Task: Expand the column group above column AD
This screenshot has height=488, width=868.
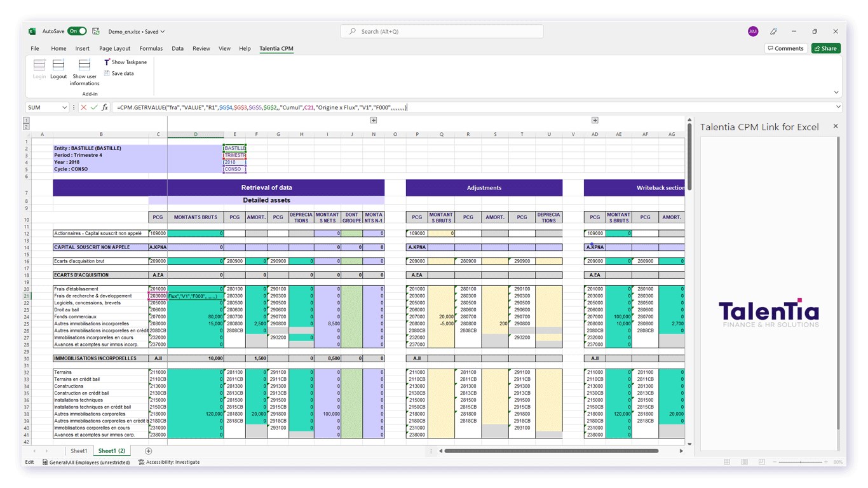Action: [x=595, y=120]
